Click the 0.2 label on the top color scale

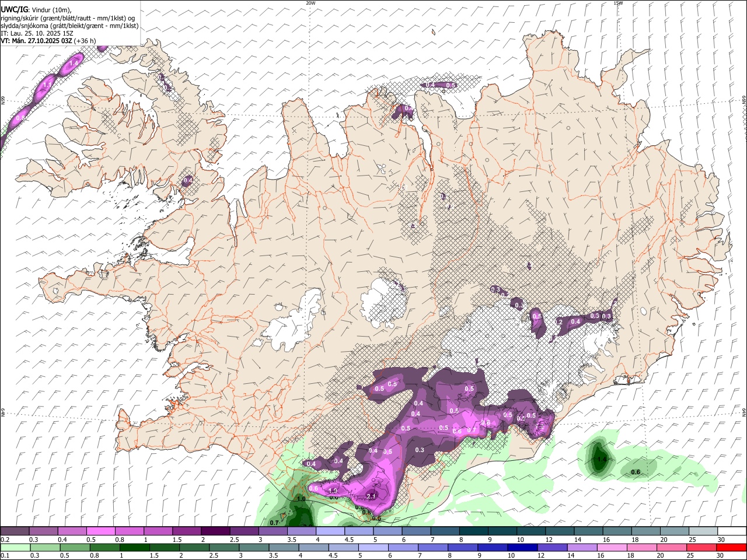coord(5,540)
